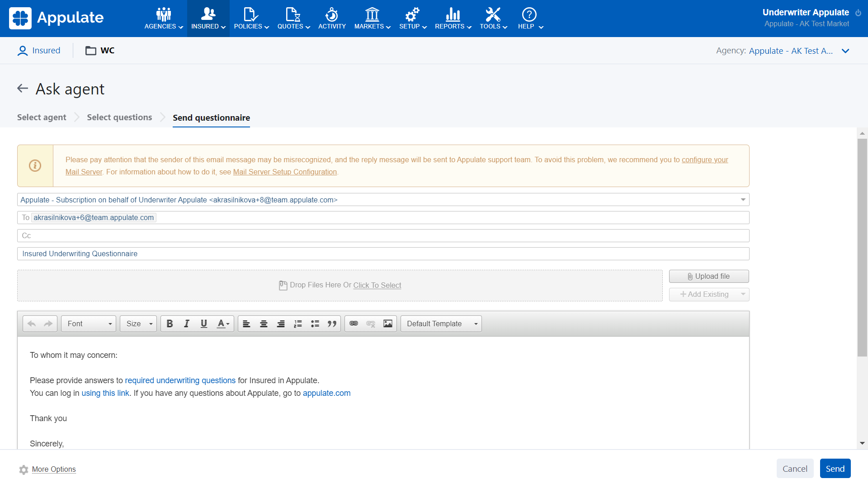Toggle bold formatting in editor toolbar

coord(170,324)
